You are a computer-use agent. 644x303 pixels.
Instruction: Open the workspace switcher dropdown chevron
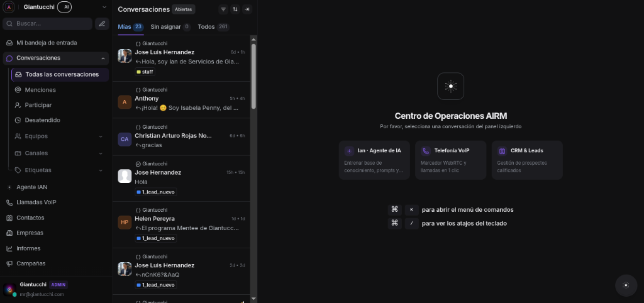click(104, 7)
